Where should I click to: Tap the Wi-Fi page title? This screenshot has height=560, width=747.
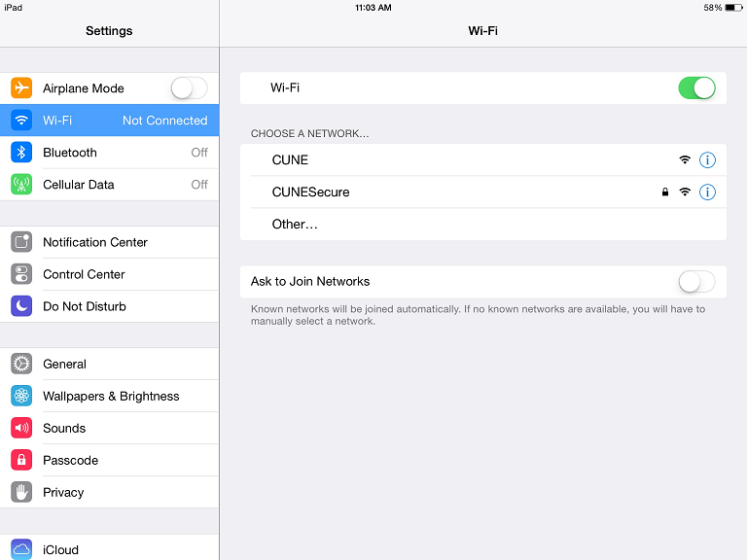(x=482, y=31)
